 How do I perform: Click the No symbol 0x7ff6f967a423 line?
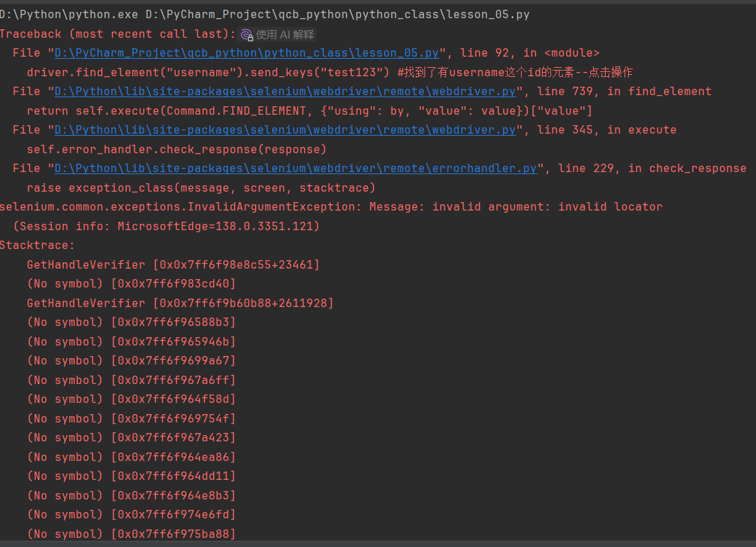[131, 437]
